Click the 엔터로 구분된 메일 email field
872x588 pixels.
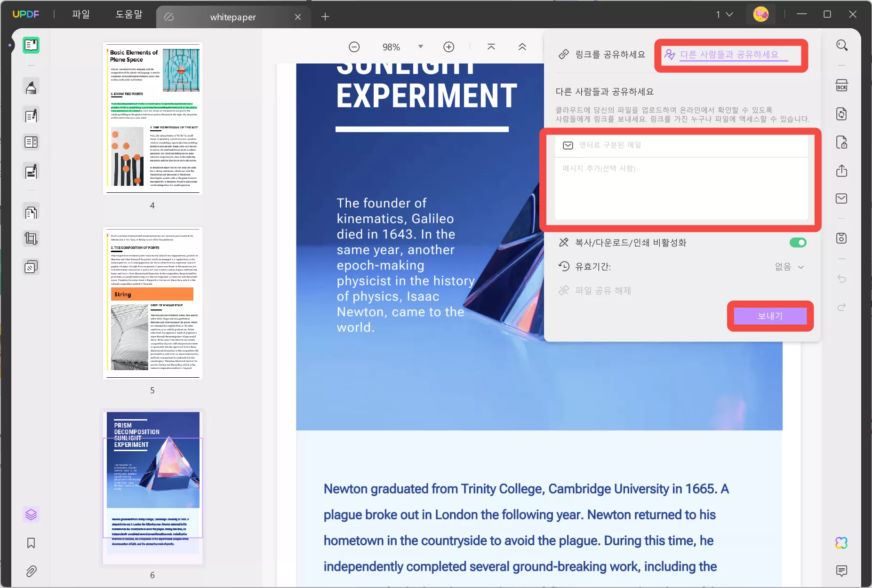tap(681, 145)
